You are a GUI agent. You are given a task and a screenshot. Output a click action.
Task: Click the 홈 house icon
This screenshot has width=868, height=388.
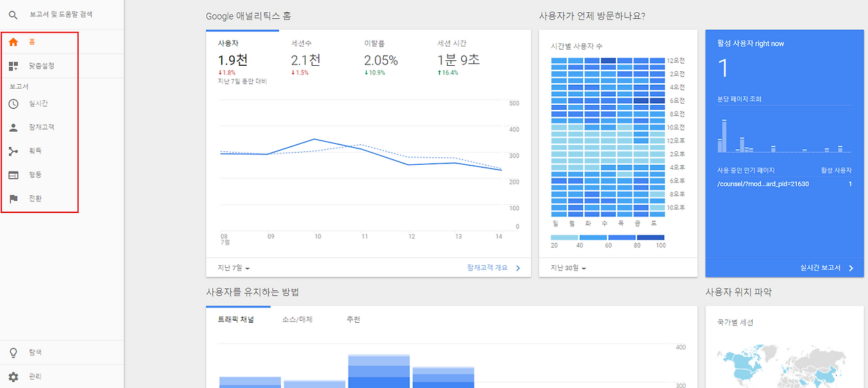tap(13, 42)
